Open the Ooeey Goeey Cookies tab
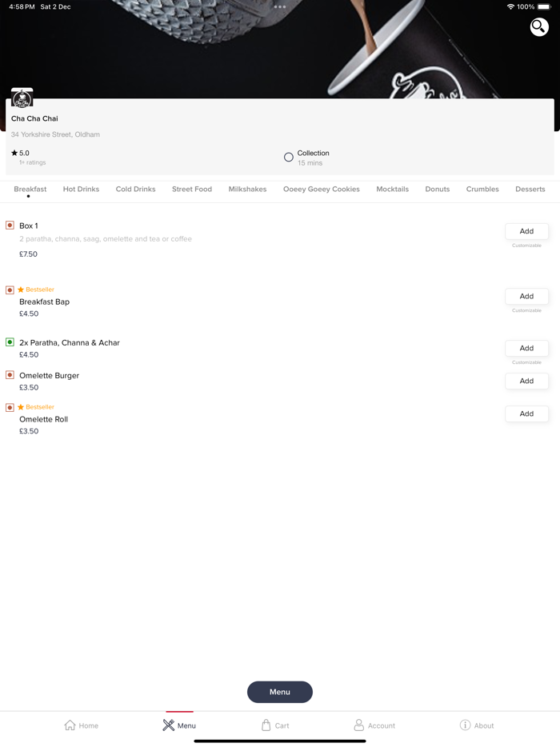The width and height of the screenshot is (560, 747). click(322, 189)
